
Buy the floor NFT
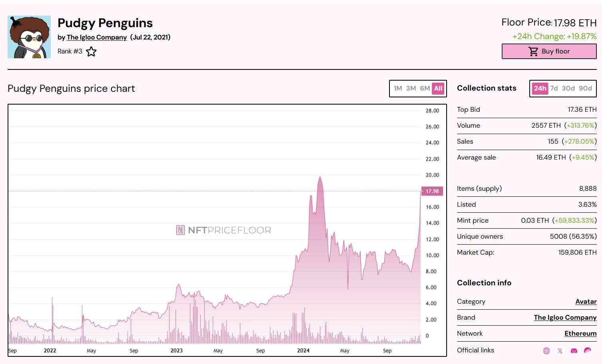click(x=549, y=51)
